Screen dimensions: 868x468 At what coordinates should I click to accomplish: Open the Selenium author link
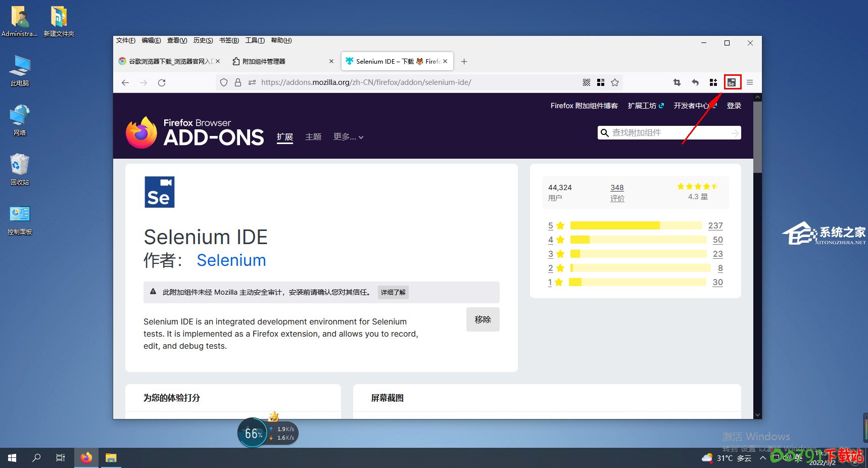[231, 260]
